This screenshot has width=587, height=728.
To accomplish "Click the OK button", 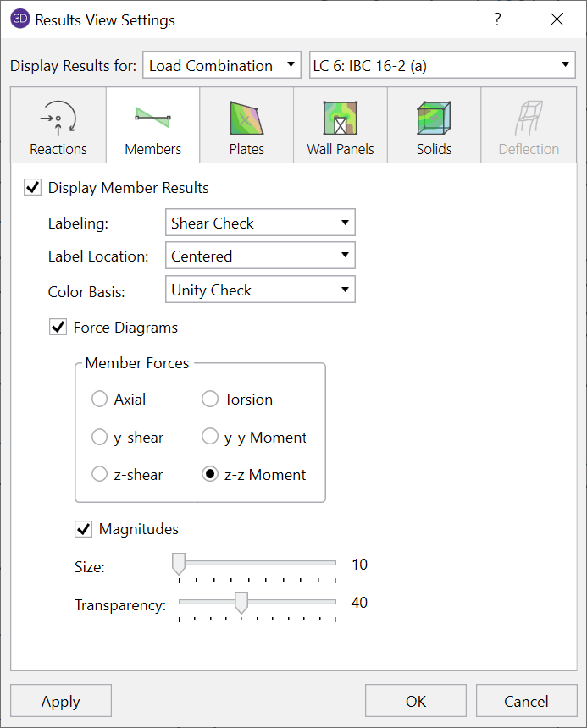I will 416,701.
